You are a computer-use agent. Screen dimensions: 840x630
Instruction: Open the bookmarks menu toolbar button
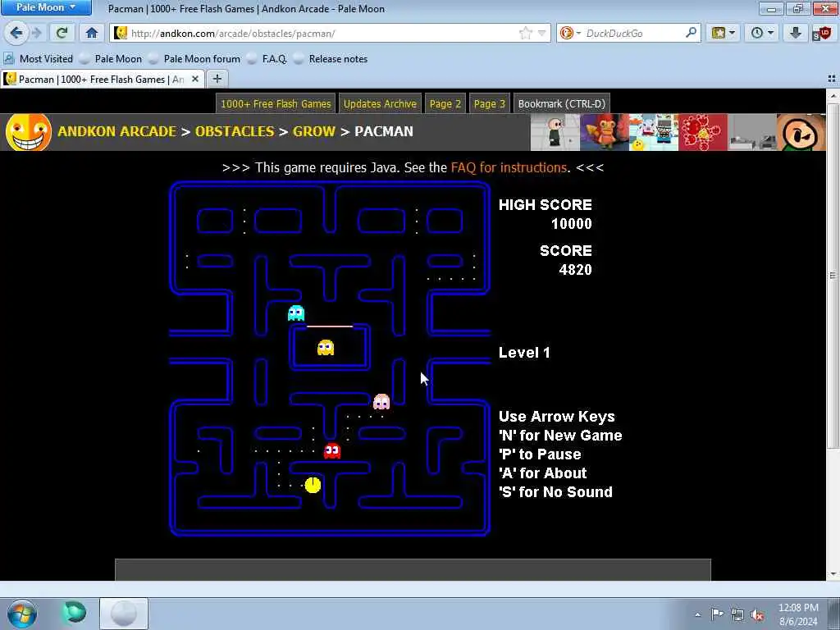click(723, 33)
